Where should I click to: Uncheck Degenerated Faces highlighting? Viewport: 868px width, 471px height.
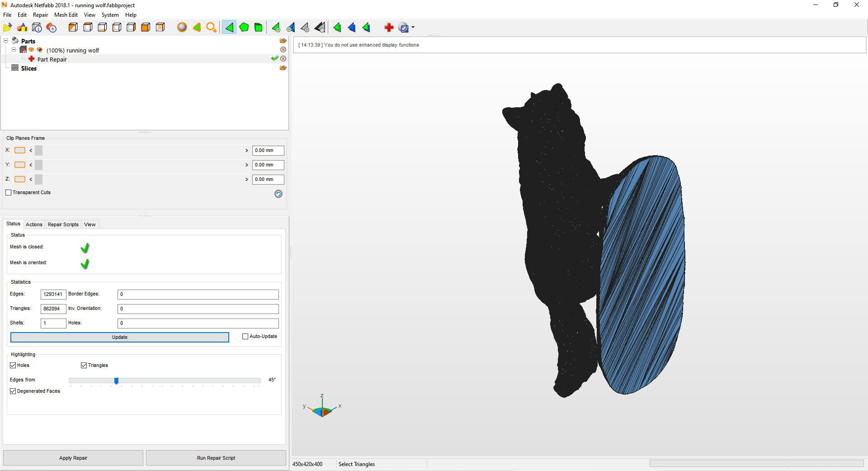pos(13,391)
